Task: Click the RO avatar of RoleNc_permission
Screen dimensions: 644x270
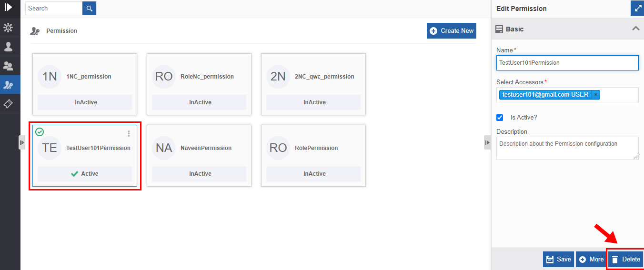Action: tap(164, 77)
